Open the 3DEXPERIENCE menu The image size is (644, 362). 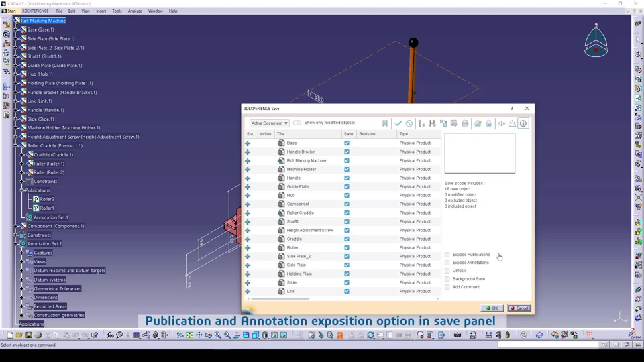click(x=36, y=11)
